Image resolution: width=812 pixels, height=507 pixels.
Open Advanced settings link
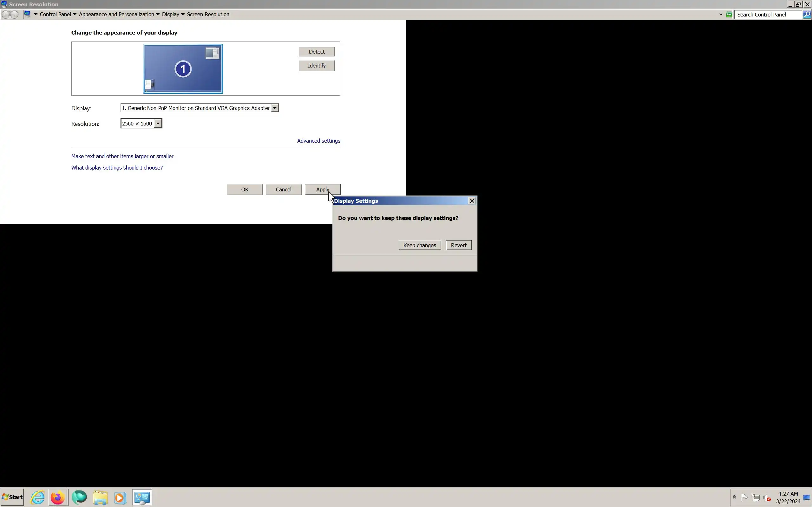[318, 140]
